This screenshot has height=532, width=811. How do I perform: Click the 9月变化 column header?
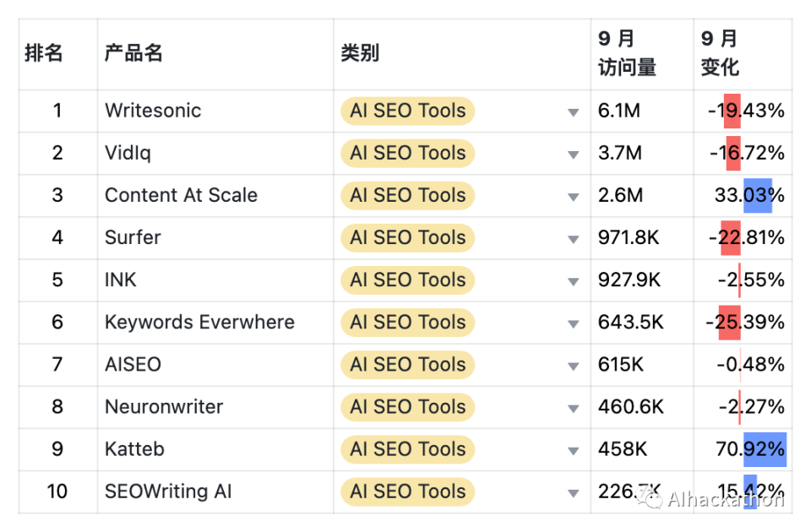coord(720,53)
